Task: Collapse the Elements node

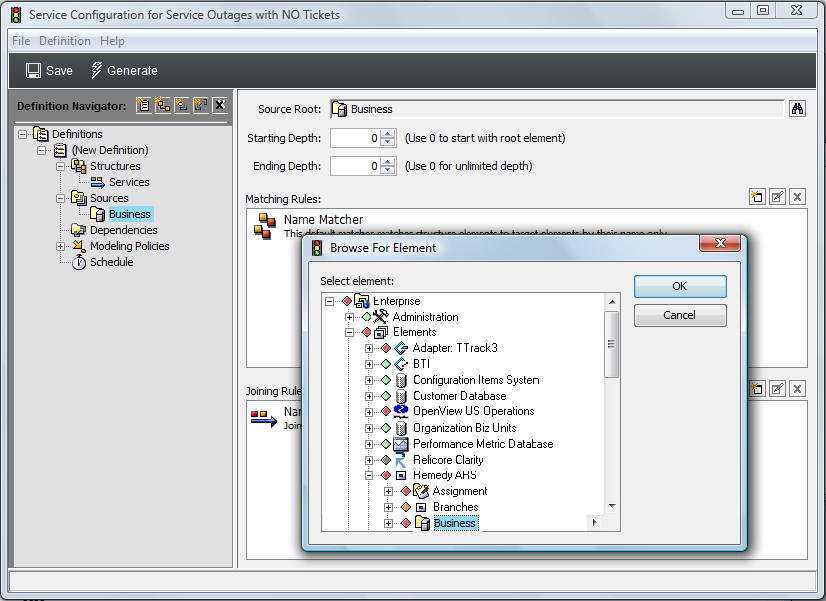Action: tap(349, 332)
